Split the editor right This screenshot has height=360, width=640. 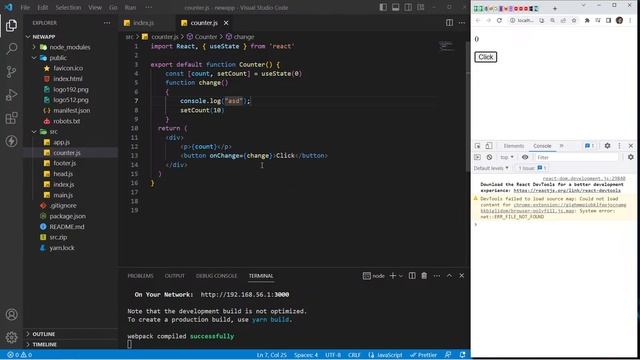click(x=449, y=23)
